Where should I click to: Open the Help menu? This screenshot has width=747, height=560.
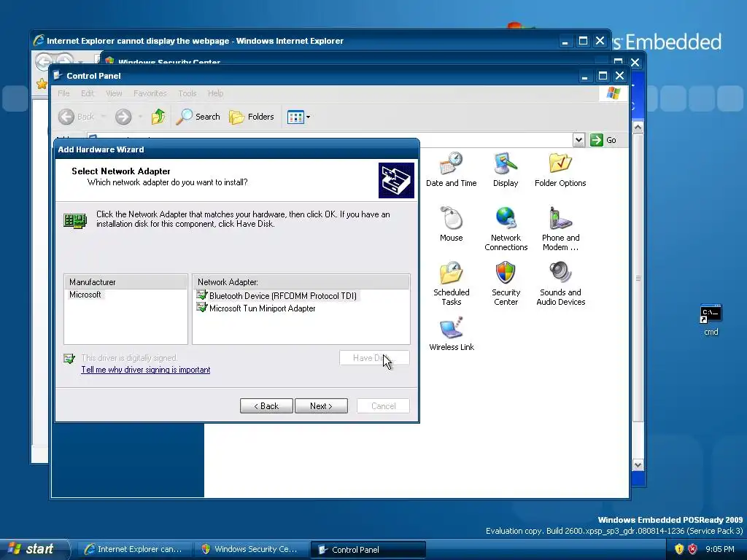[x=215, y=93]
